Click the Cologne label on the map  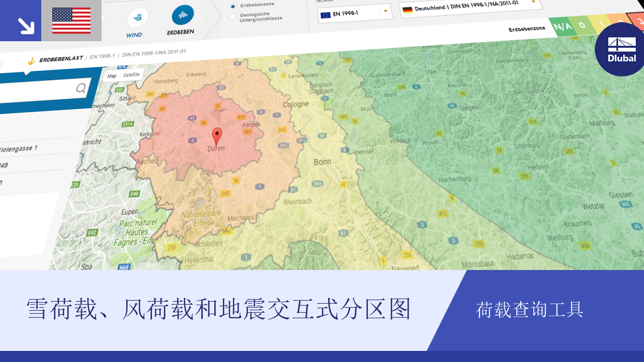pos(296,105)
